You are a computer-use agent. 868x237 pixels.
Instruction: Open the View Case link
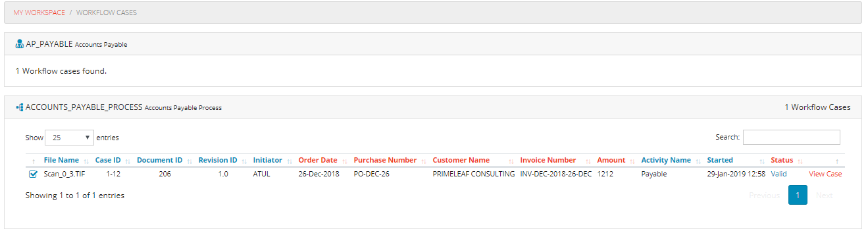825,174
